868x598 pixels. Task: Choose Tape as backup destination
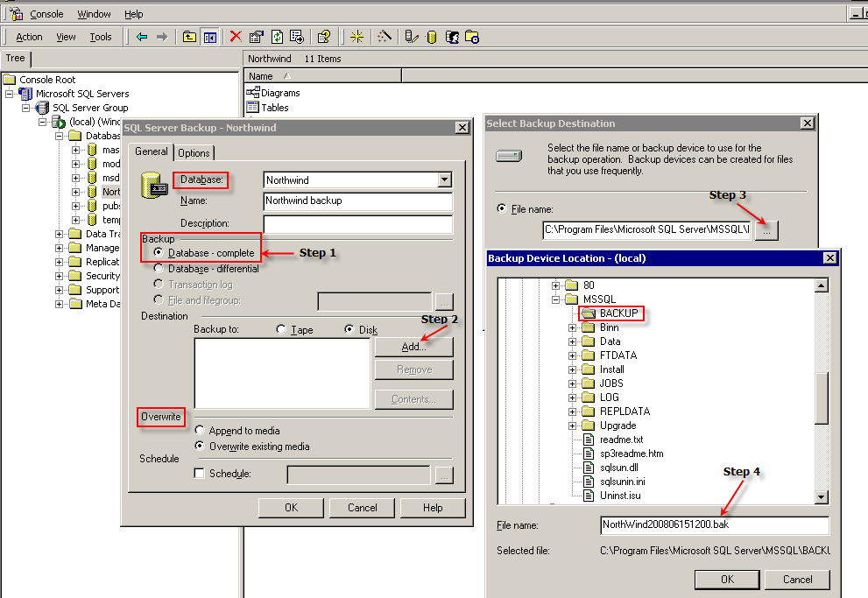[x=281, y=329]
